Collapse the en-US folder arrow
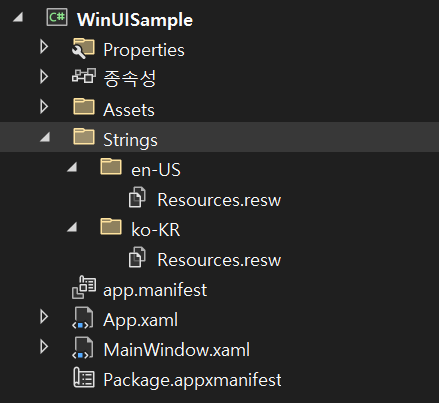Image resolution: width=439 pixels, height=403 pixels. point(72,167)
